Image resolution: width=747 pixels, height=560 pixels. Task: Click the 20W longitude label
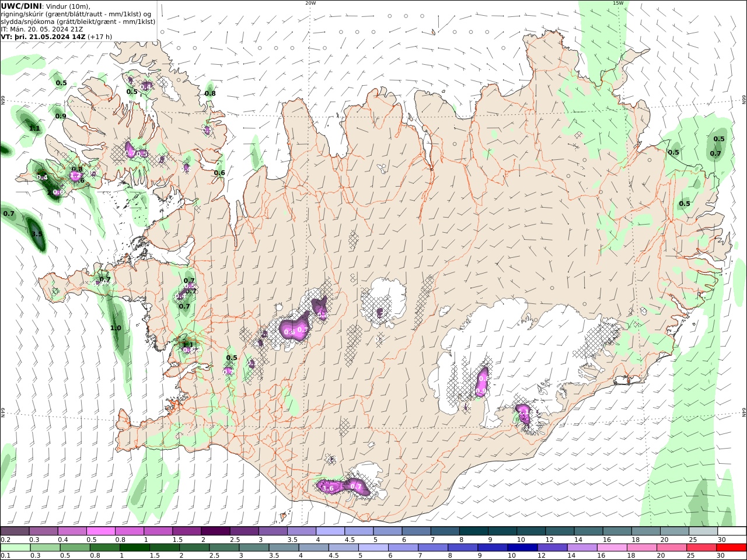tap(310, 3)
